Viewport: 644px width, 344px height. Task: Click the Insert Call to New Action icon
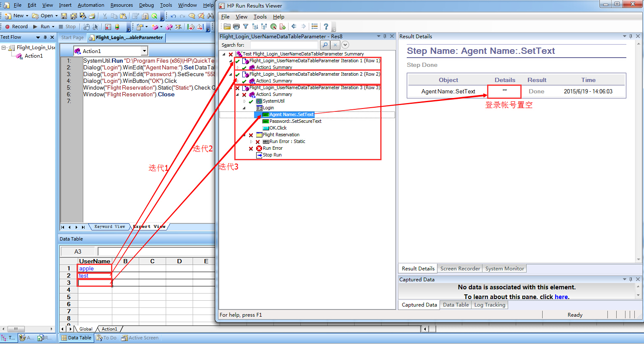coord(155,26)
